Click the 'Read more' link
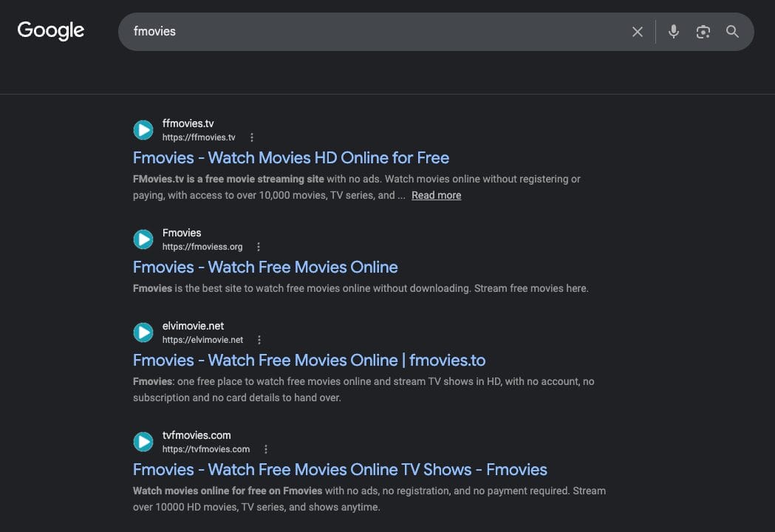This screenshot has height=532, width=775. coord(437,195)
